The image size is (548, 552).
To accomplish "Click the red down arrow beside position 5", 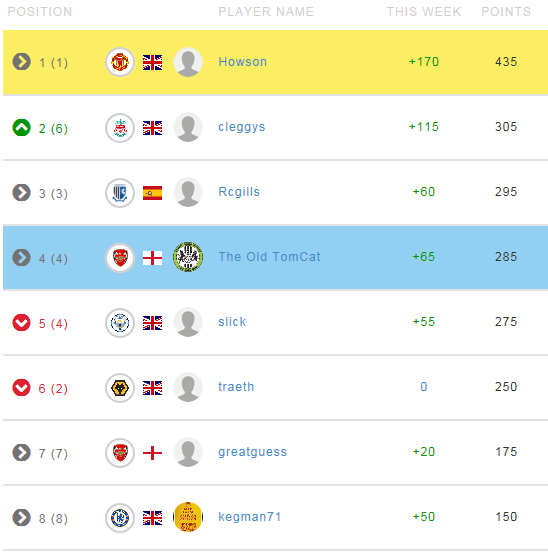I will 21,322.
